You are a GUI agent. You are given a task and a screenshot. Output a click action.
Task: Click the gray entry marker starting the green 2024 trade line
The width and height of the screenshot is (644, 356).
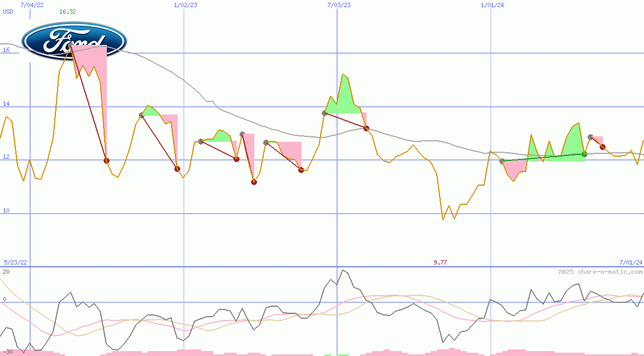(502, 161)
